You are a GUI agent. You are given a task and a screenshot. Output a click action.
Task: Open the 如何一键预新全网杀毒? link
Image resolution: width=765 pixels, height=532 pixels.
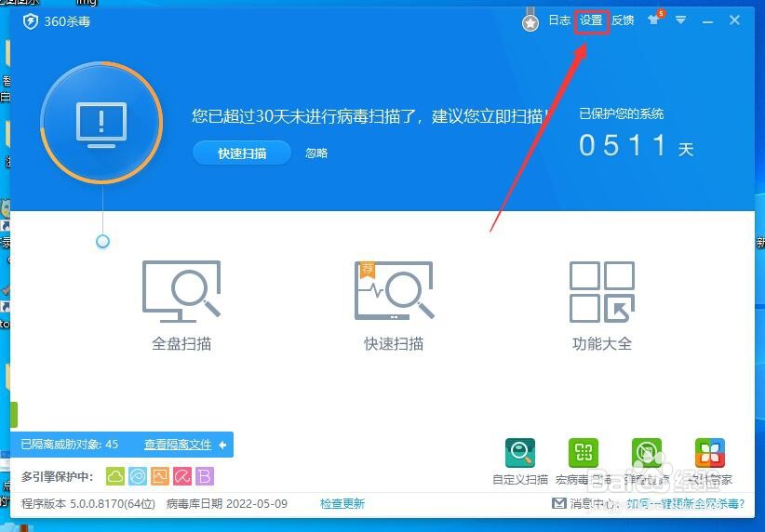pyautogui.click(x=686, y=503)
